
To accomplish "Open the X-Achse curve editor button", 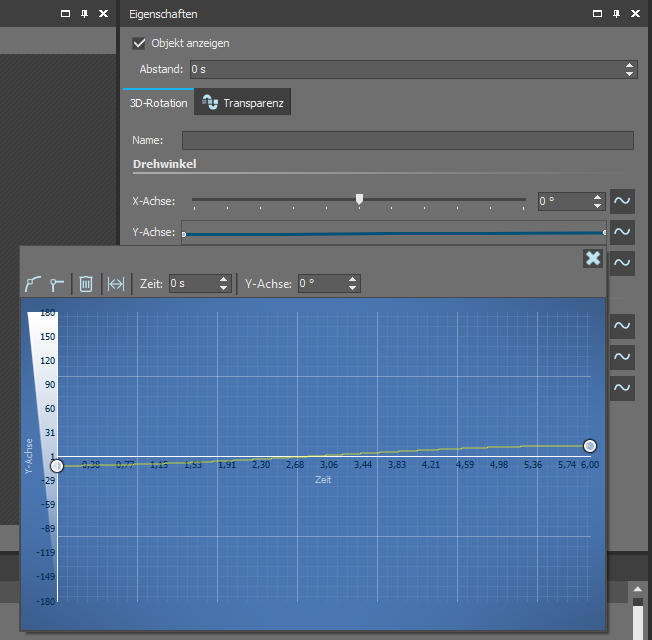I will pyautogui.click(x=622, y=201).
